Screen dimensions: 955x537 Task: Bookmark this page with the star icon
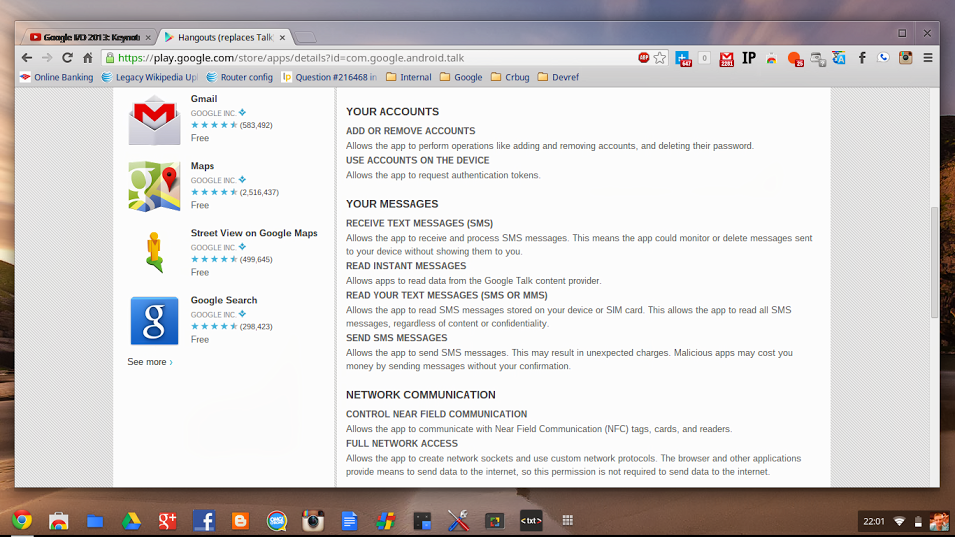(660, 58)
